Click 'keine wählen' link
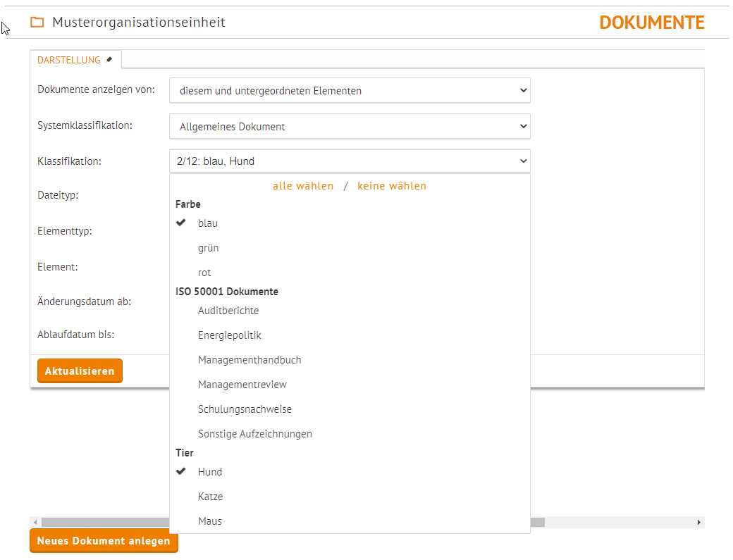The height and width of the screenshot is (560, 733). [x=392, y=186]
